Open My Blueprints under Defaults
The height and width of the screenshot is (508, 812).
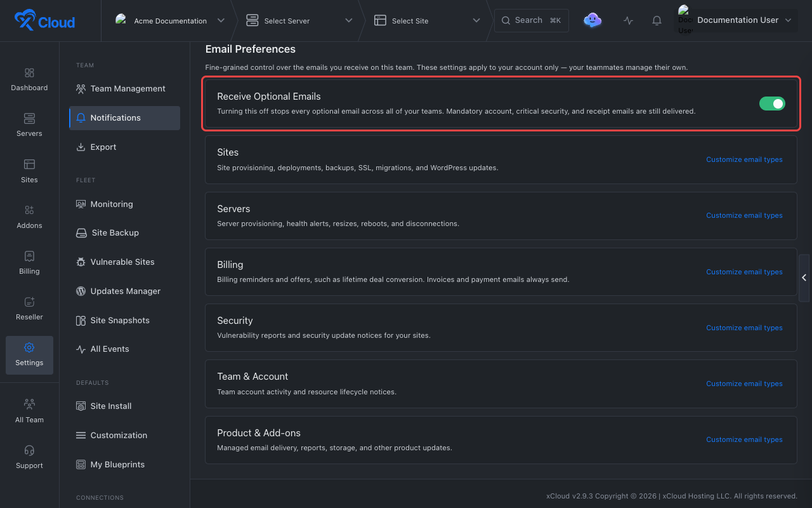pyautogui.click(x=124, y=465)
